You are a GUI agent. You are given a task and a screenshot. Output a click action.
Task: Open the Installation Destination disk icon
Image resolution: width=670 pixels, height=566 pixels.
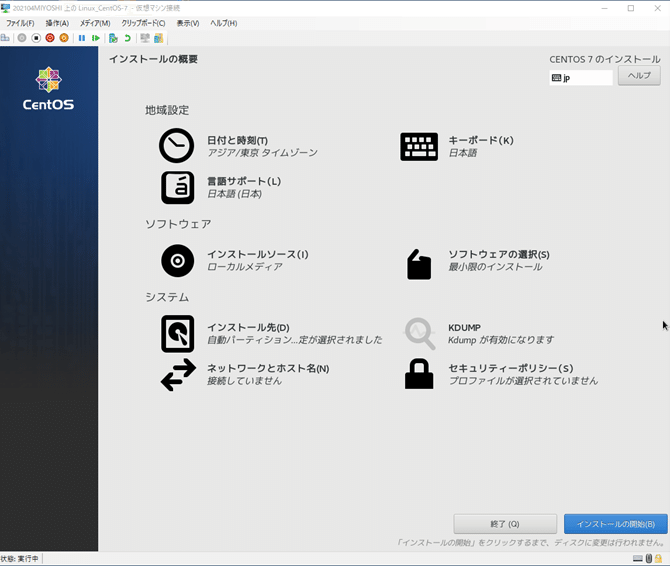[177, 334]
